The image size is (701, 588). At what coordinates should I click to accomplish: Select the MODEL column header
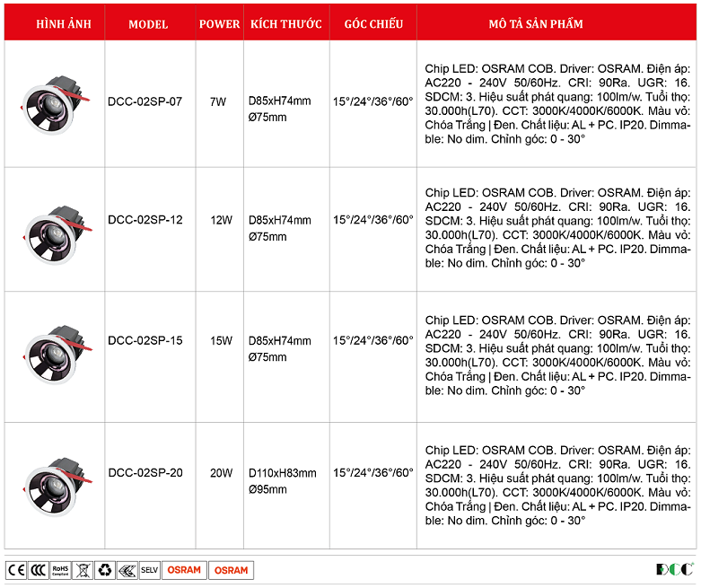(x=148, y=24)
